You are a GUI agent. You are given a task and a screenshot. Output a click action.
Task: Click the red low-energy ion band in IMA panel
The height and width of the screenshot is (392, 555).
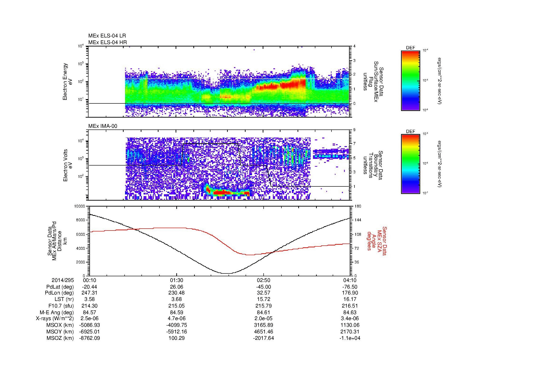229,192
